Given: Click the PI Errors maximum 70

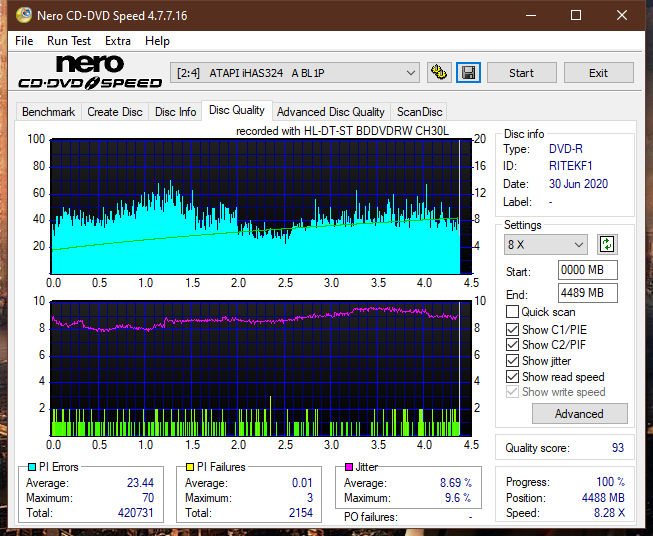Looking at the screenshot, I should (148, 498).
